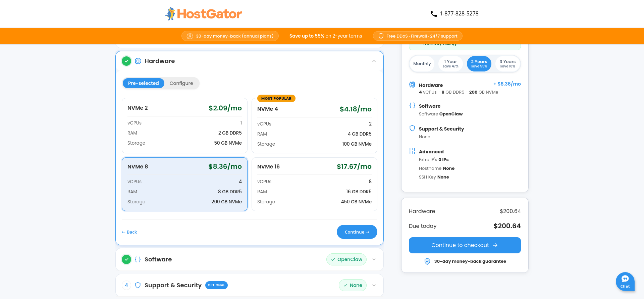Click the Hardware section heading
The image size is (644, 299).
coord(160,61)
